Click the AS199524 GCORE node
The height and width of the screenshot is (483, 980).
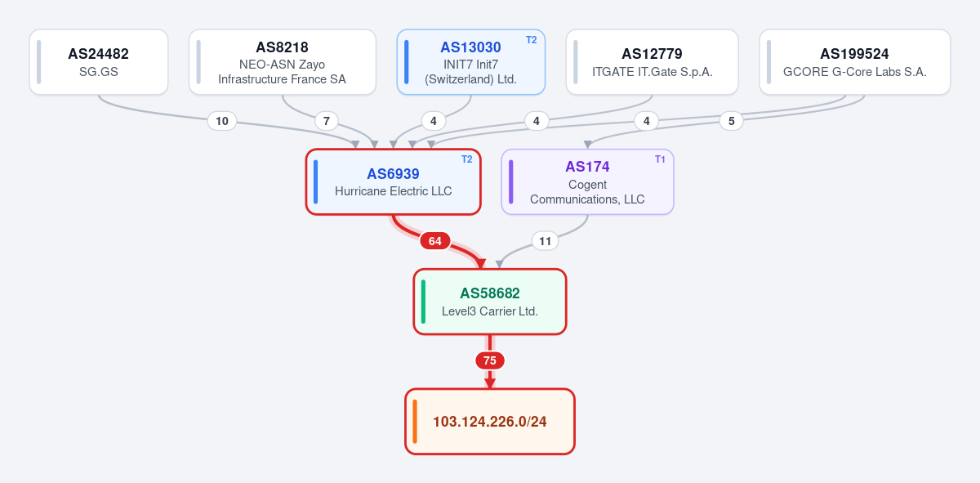(855, 62)
